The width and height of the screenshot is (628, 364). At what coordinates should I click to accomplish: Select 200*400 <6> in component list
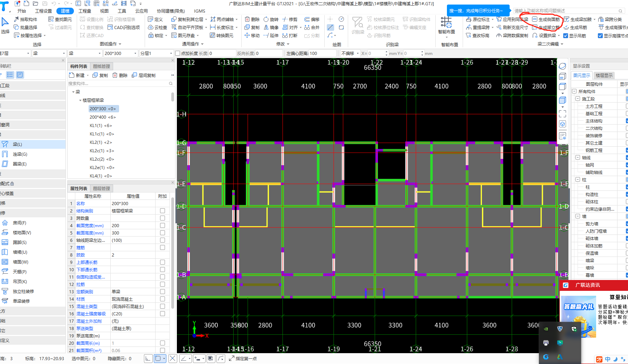103,117
